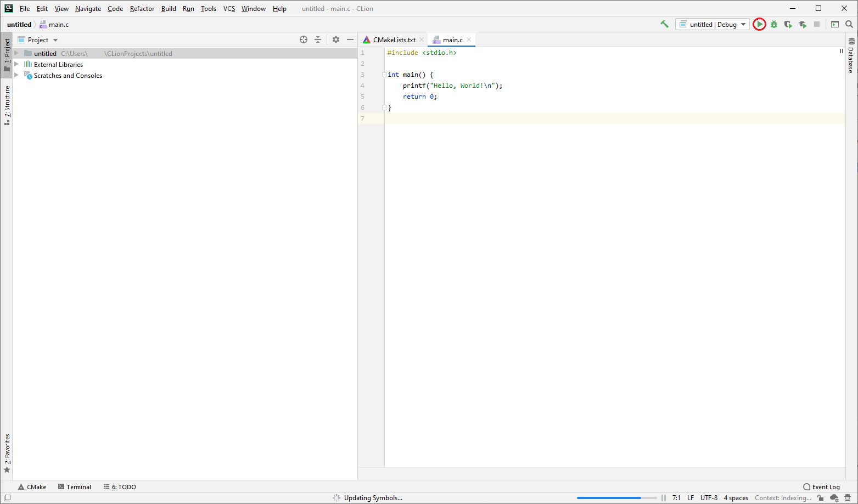
Task: Collapse all in Project panel
Action: click(x=318, y=39)
